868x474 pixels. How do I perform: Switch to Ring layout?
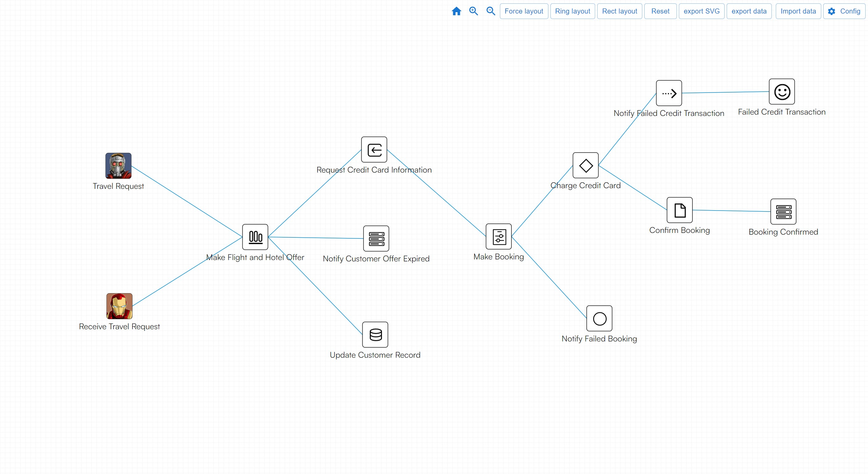click(x=572, y=11)
